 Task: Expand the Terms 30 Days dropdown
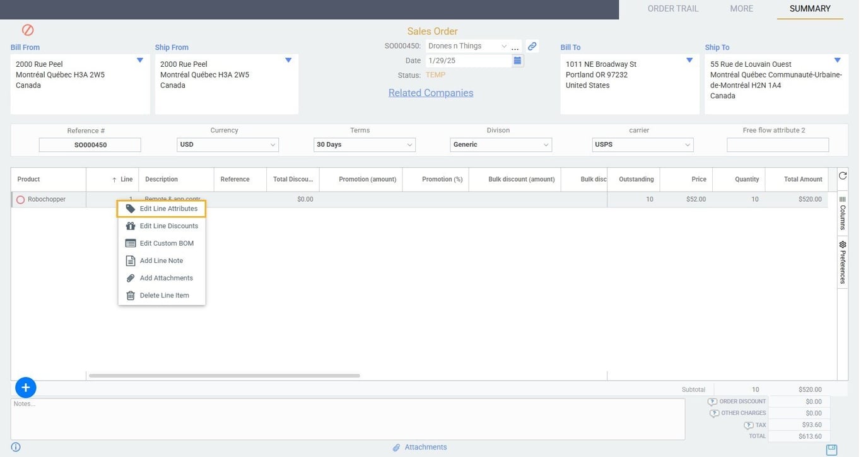(409, 144)
